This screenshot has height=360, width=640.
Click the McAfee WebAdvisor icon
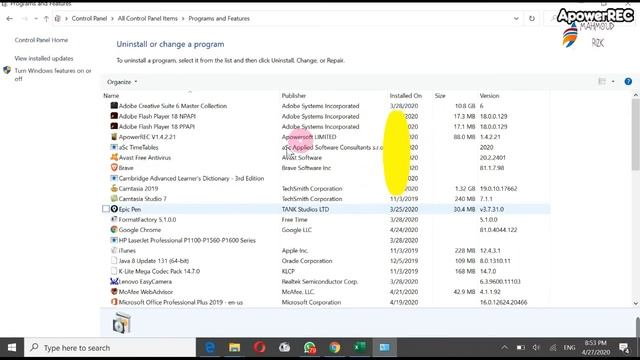pos(114,291)
